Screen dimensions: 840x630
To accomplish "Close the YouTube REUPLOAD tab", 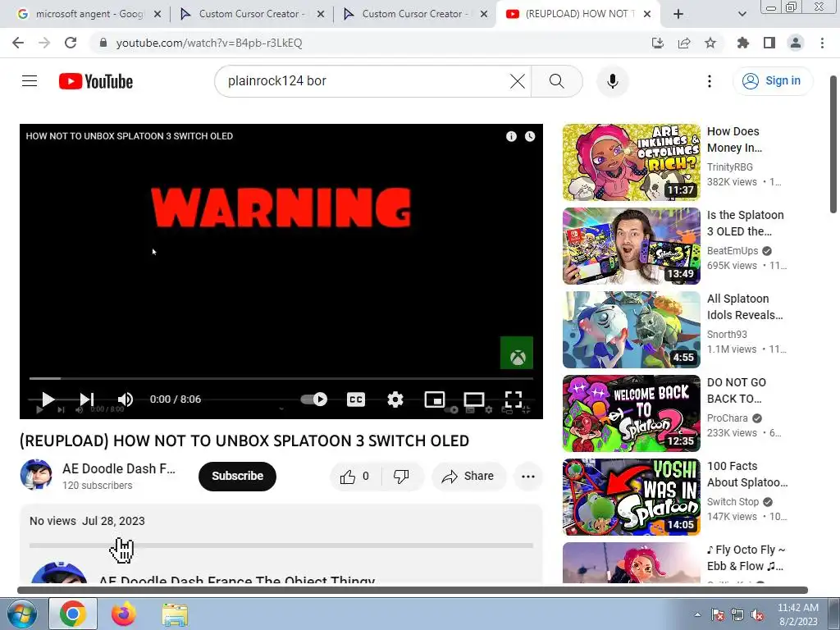I will 647,15.
